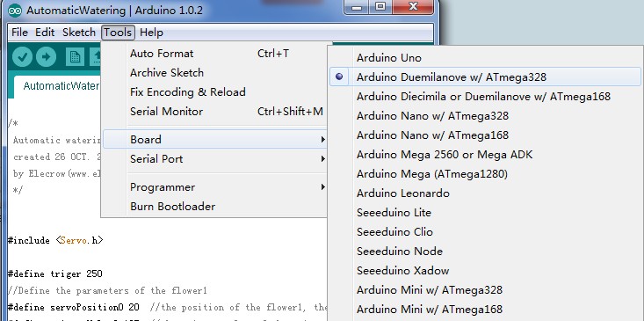Select Arduino Diecimila or Duemilanove w/ ATmega168

[485, 97]
